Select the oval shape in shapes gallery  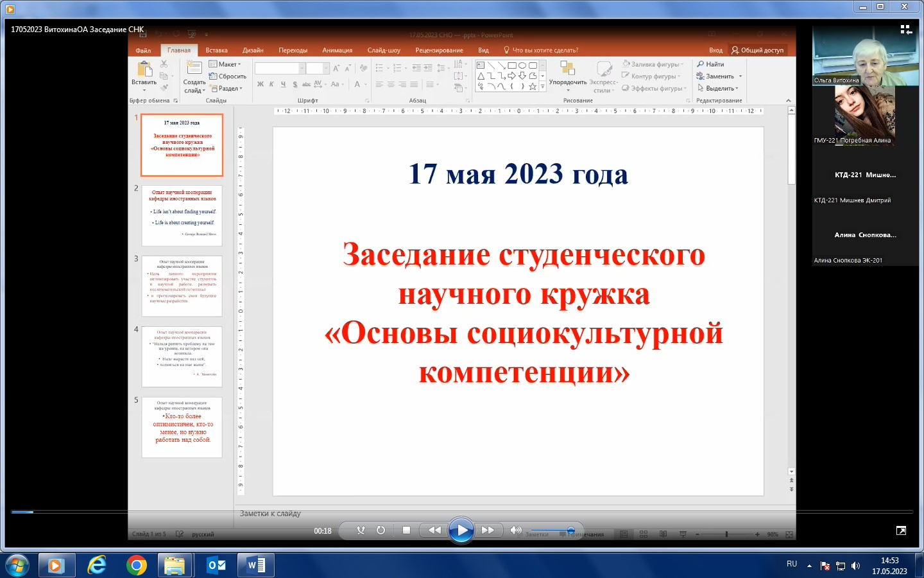(x=522, y=66)
